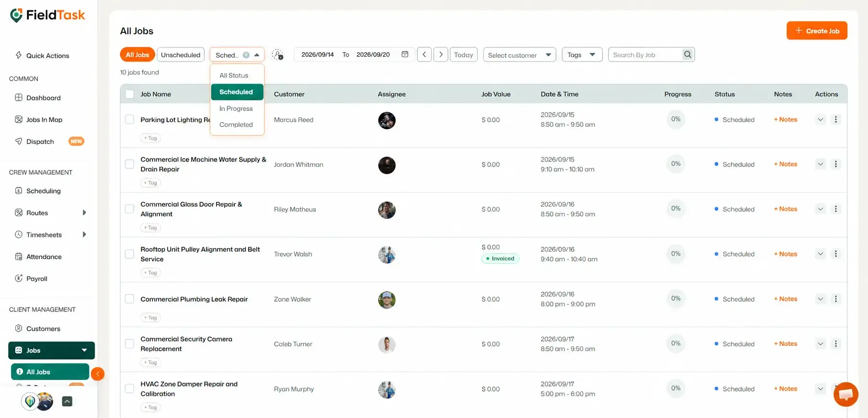Click the search magnifier icon
The height and width of the screenshot is (418, 868).
(x=687, y=55)
